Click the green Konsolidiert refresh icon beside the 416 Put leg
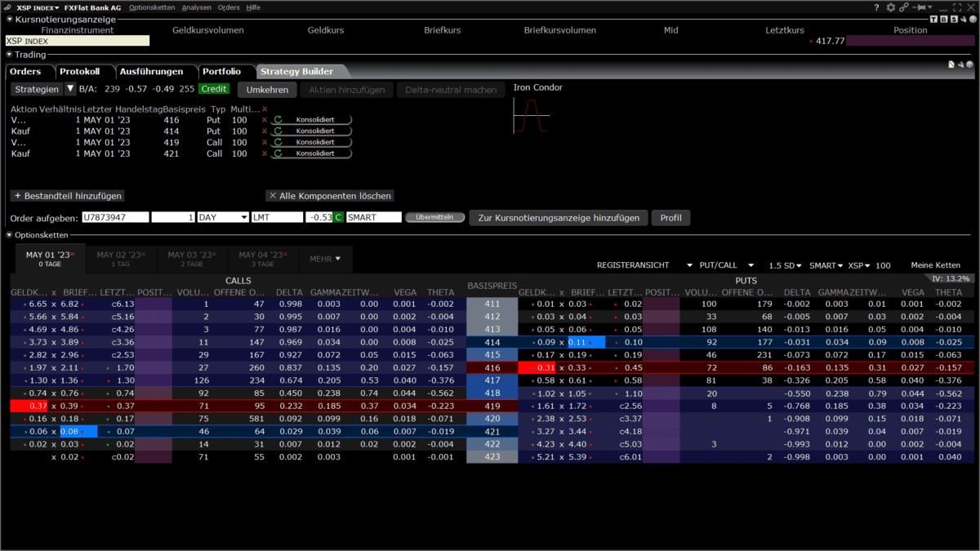 (x=278, y=119)
